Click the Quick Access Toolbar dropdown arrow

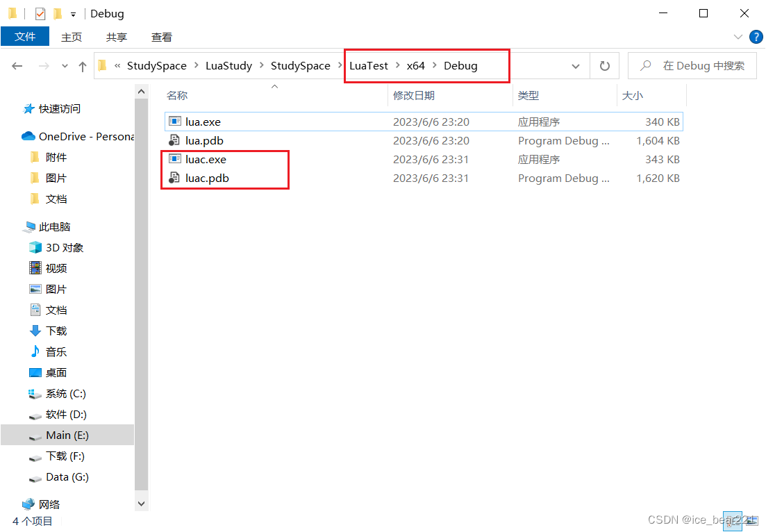(74, 13)
